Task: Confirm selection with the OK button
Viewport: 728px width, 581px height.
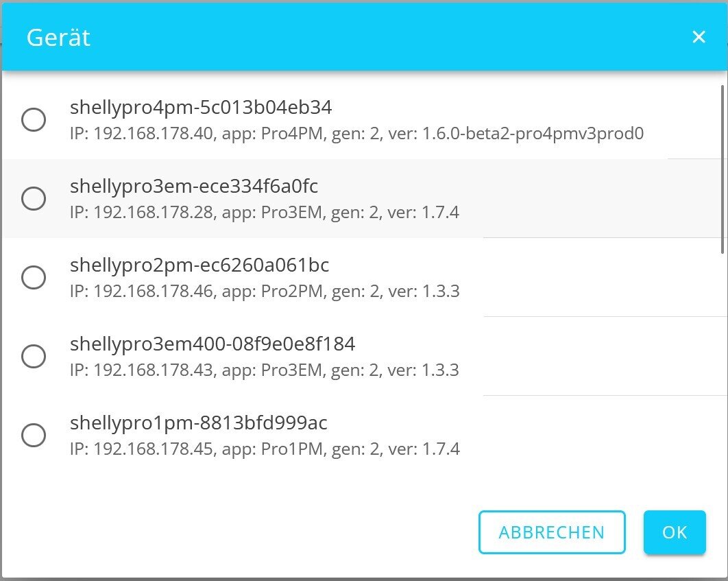Action: (675, 532)
